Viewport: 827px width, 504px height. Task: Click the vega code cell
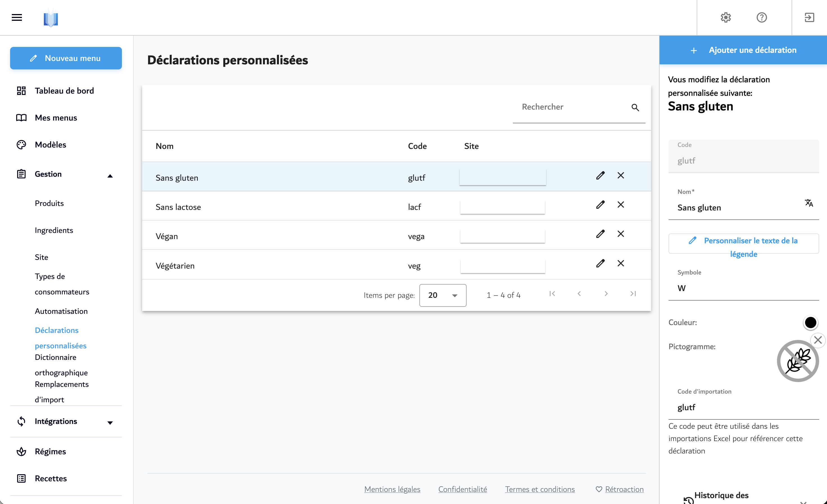pos(416,236)
